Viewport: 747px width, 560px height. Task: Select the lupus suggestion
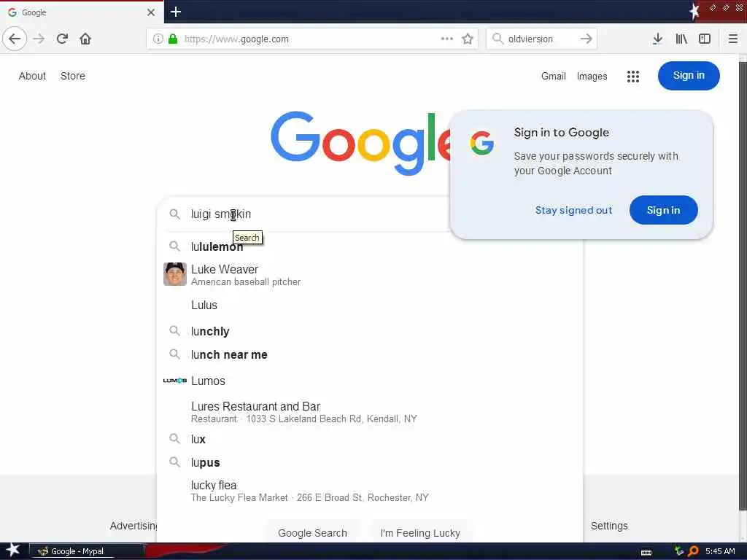(369, 462)
